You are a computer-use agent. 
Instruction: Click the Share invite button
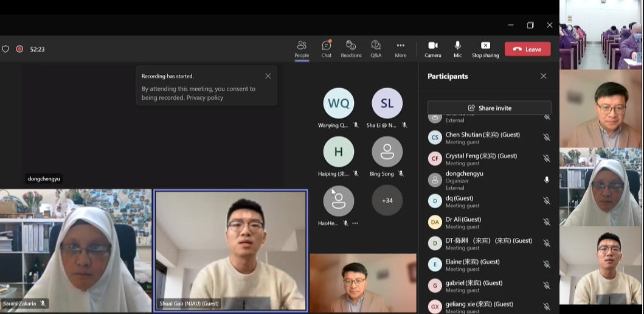489,108
